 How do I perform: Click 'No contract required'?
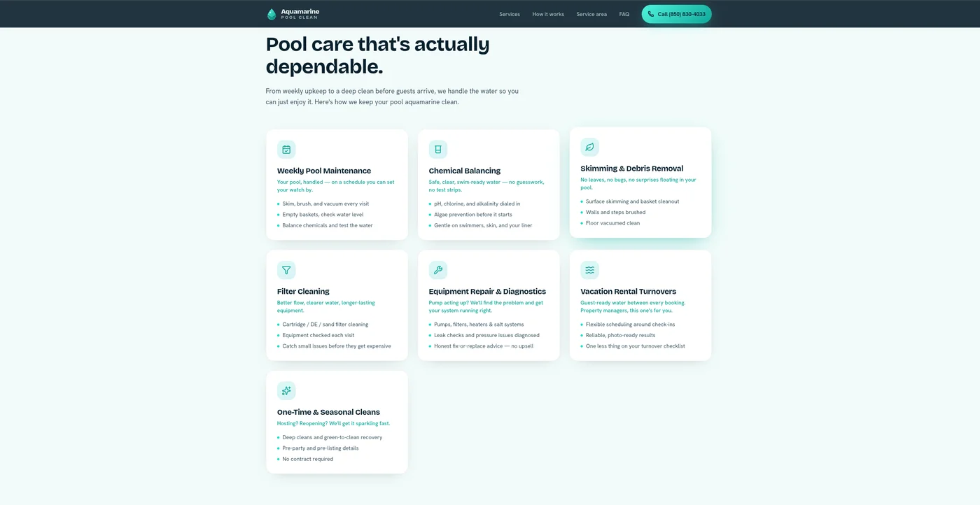tap(308, 459)
